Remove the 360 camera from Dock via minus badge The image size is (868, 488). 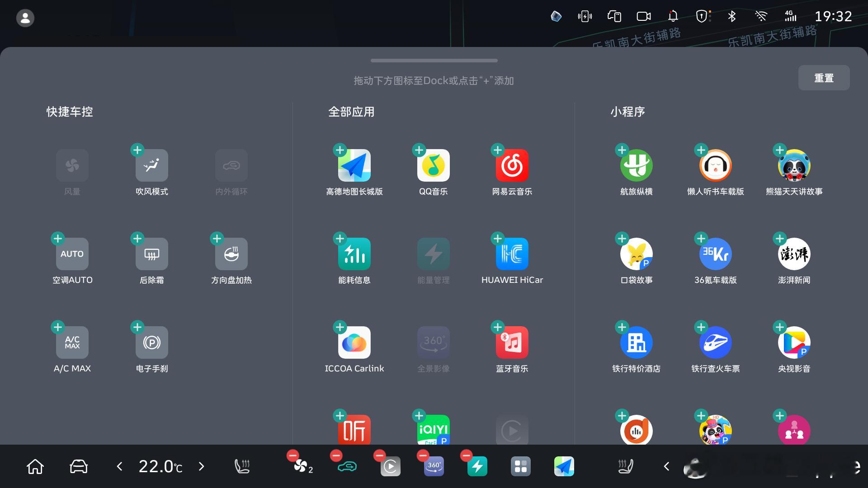[423, 455]
